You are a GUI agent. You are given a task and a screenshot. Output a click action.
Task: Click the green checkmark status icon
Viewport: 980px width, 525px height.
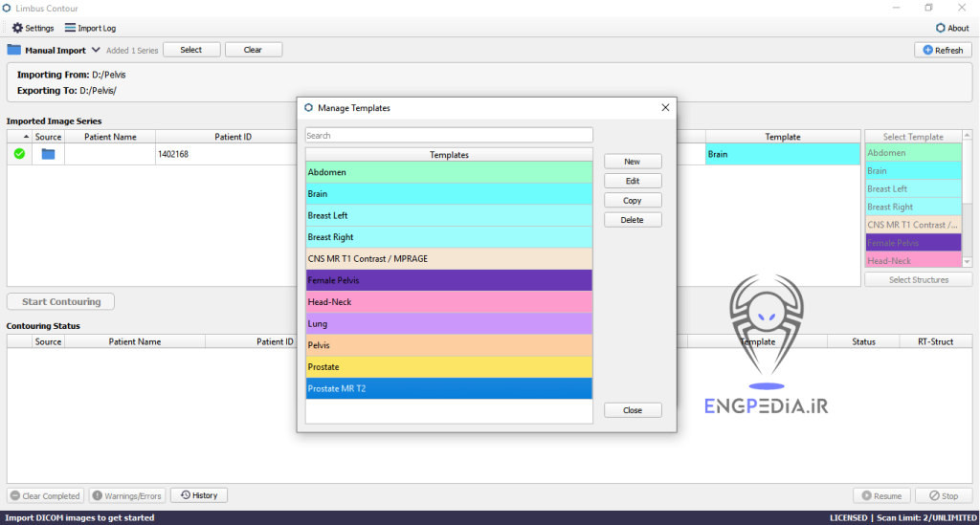[19, 153]
